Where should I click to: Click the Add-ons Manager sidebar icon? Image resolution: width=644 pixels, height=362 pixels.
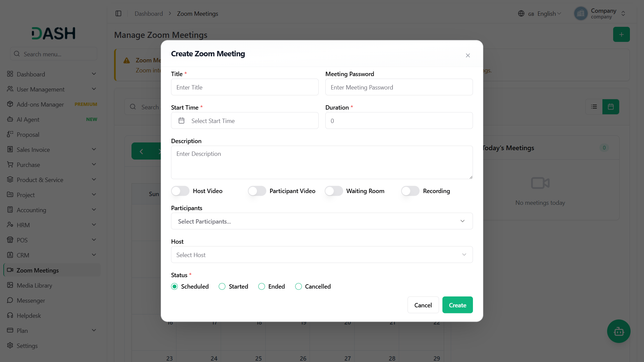(x=10, y=104)
